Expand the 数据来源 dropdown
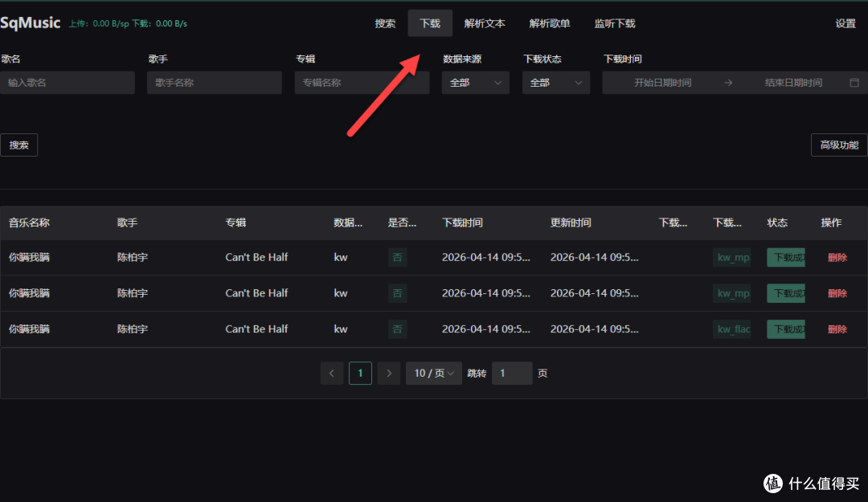The image size is (868, 502). (475, 83)
